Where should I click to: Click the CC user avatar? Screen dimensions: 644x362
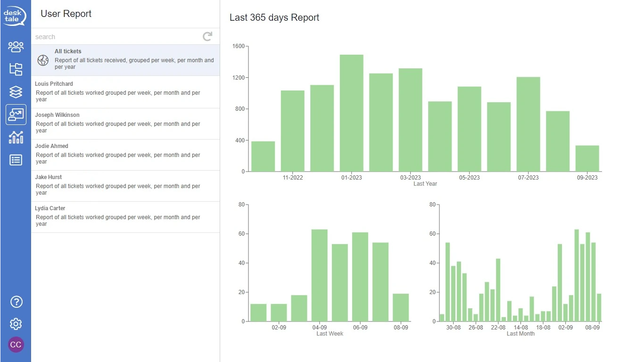[x=16, y=345]
